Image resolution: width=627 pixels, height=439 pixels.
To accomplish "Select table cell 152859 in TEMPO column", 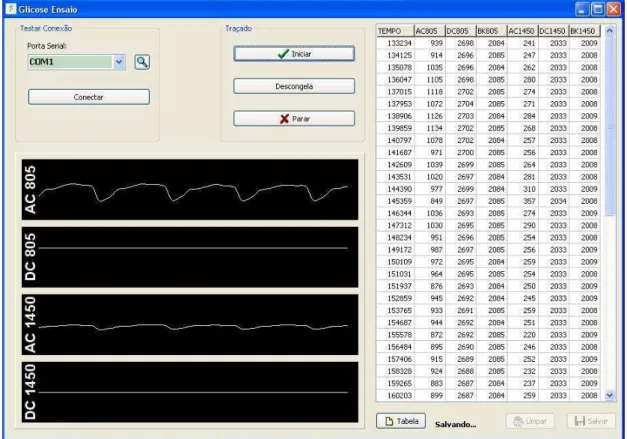I will 395,298.
